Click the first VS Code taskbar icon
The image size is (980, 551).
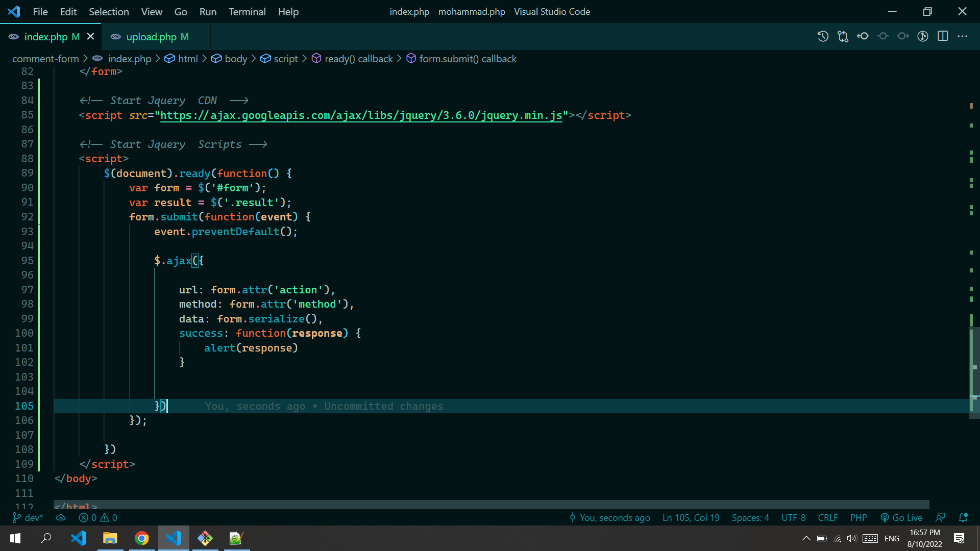(x=79, y=538)
